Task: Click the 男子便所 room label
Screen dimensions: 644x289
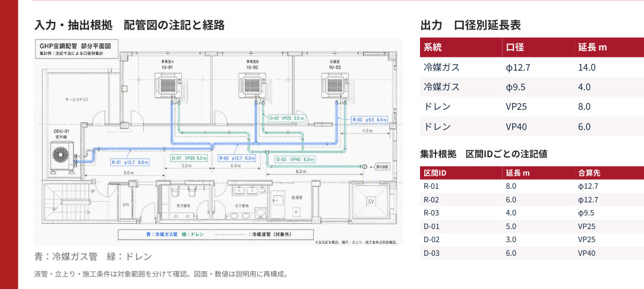Action: pos(184,206)
